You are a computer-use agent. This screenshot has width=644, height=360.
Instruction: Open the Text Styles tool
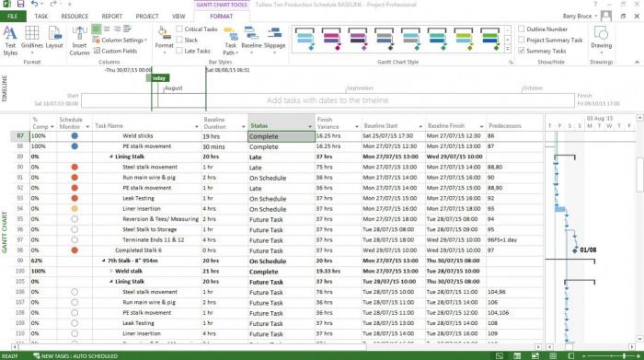(x=10, y=41)
